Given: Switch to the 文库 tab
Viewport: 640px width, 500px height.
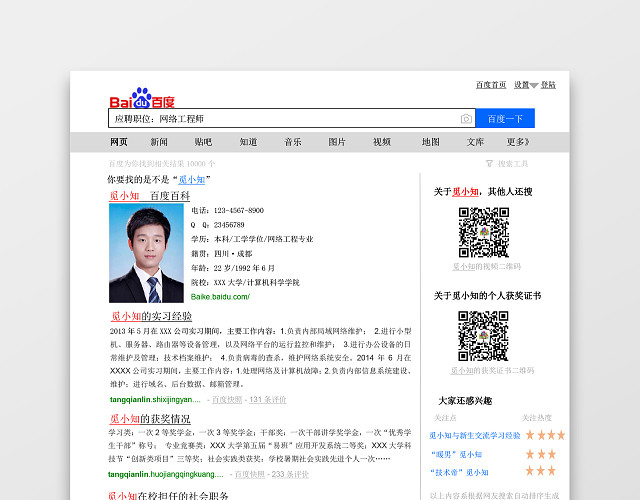Looking at the screenshot, I should 475,142.
